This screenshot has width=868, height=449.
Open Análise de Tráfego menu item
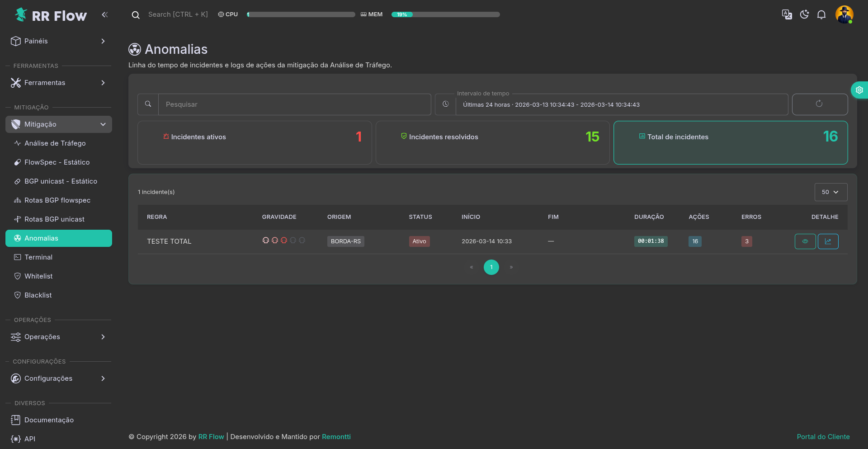[55, 143]
